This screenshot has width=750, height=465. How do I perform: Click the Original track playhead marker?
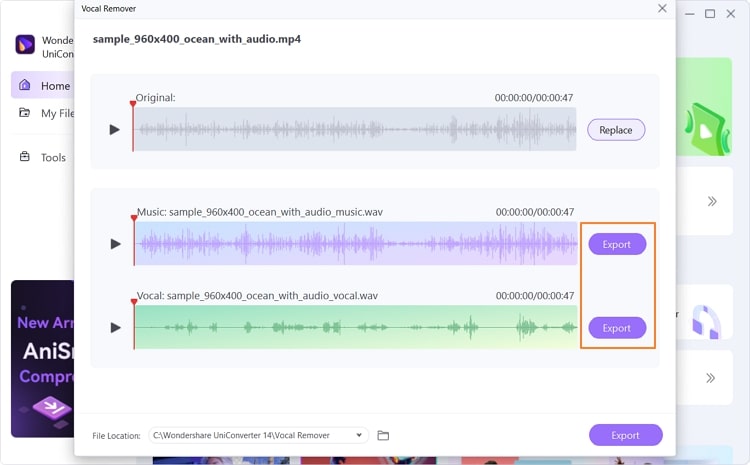(x=133, y=104)
